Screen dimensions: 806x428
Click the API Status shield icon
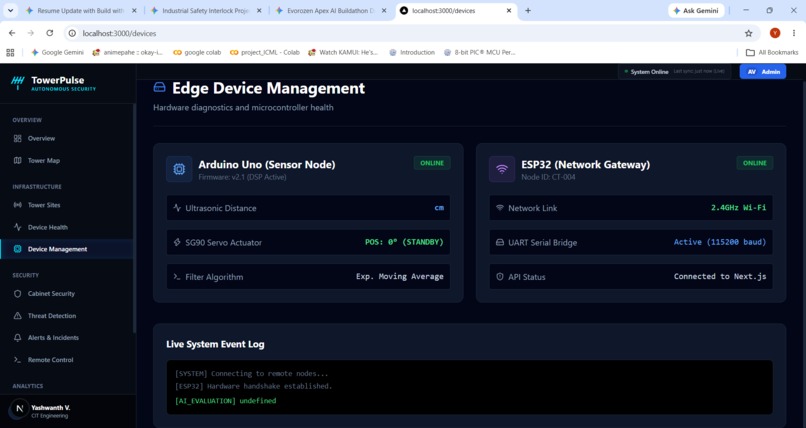(500, 276)
